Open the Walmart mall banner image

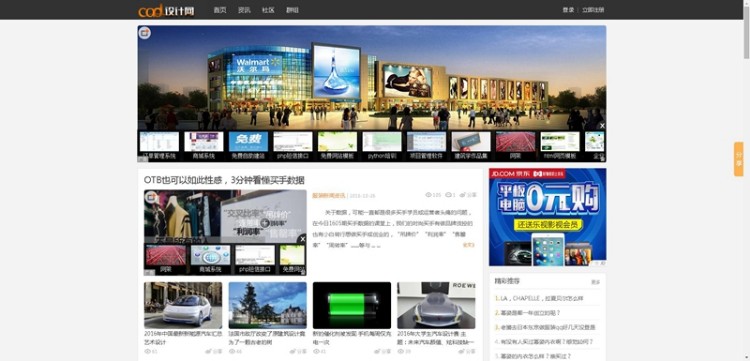[372, 77]
